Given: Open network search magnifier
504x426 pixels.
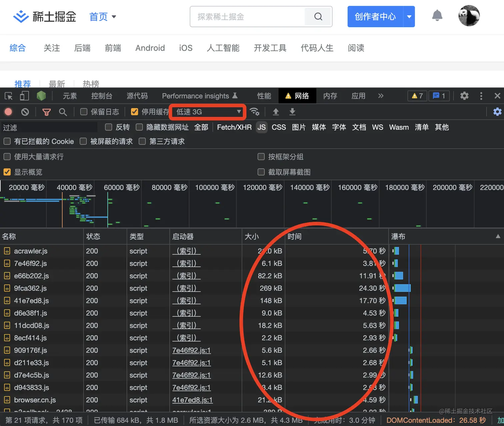Looking at the screenshot, I should pyautogui.click(x=63, y=112).
